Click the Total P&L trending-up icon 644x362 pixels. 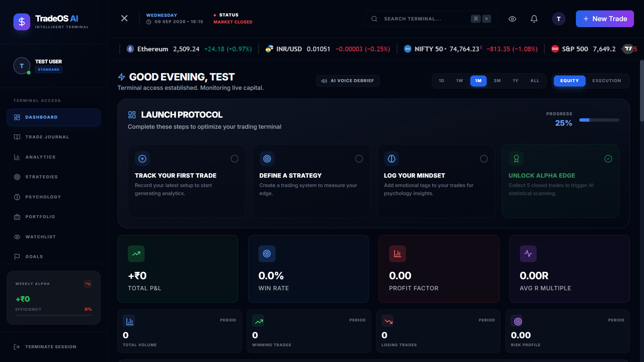pos(136,254)
